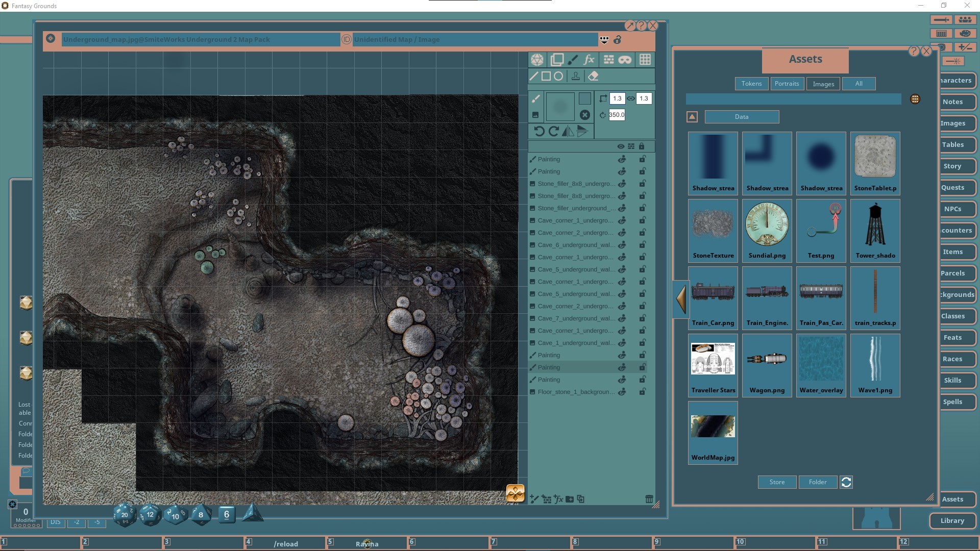
Task: Open the Data folder dropdown in Assets
Action: (x=741, y=117)
